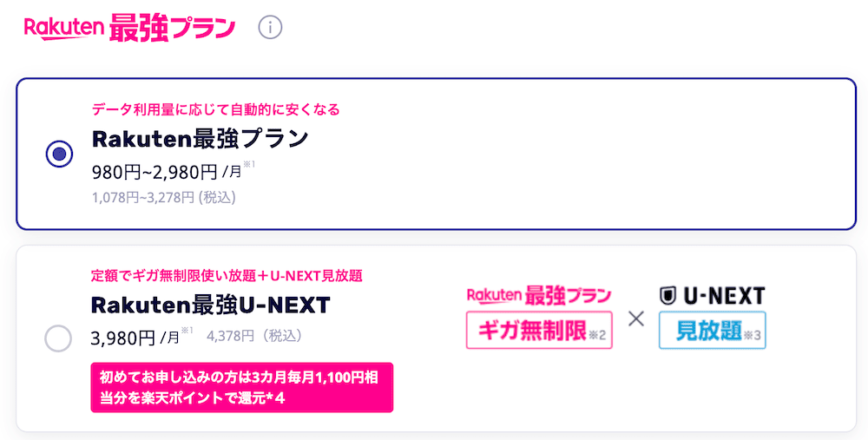
Task: Select the Rakuten最強プラン radio button
Action: tap(58, 154)
